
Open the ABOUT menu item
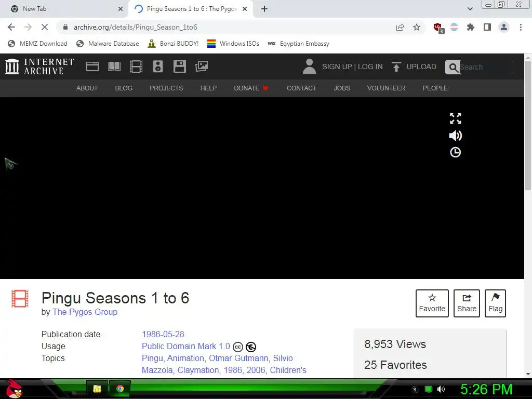point(87,88)
